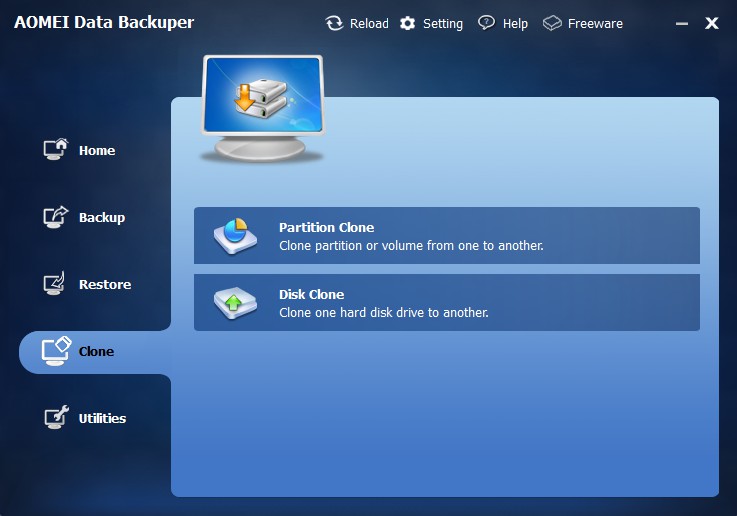Open Setting via the gear icon
This screenshot has width=737, height=516.
point(408,23)
